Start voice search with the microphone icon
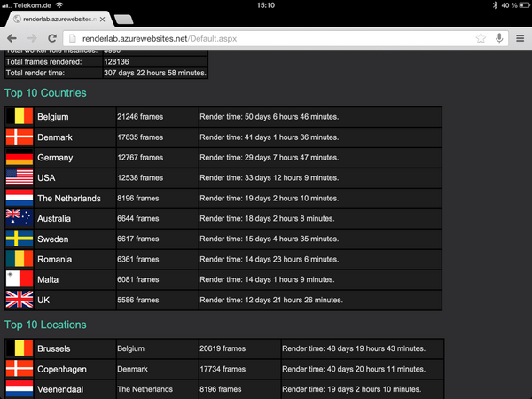The height and width of the screenshot is (399, 532). pos(499,38)
